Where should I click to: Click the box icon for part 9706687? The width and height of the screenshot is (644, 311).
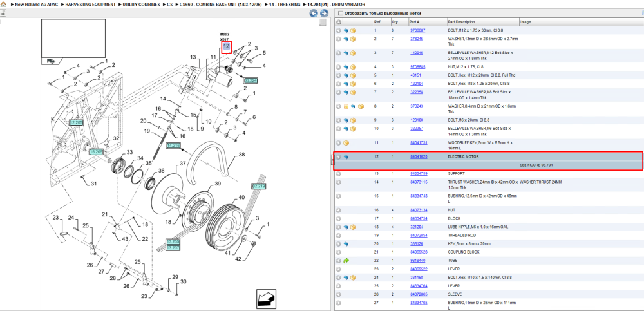coord(353,30)
